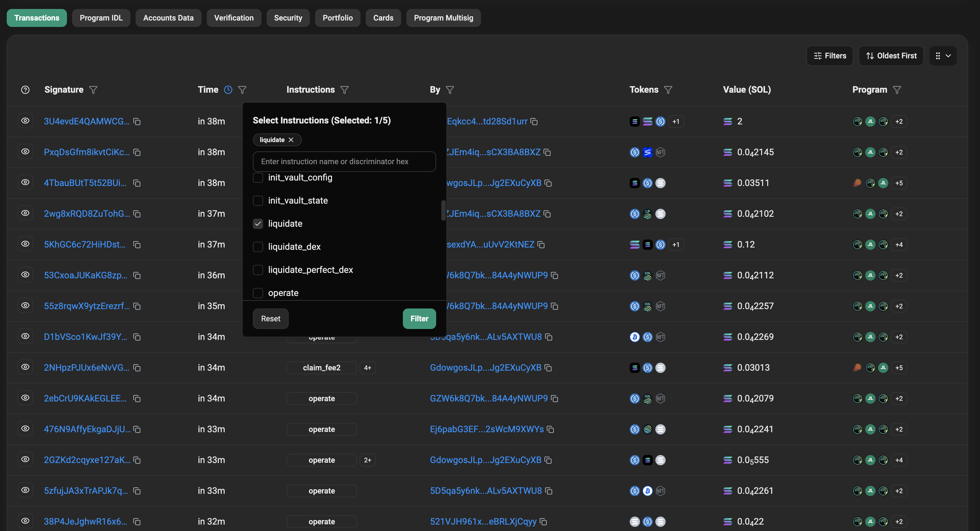980x531 pixels.
Task: Expand the +5 programs badge in 4TbauBUtT5t52BUi row
Action: (x=899, y=183)
